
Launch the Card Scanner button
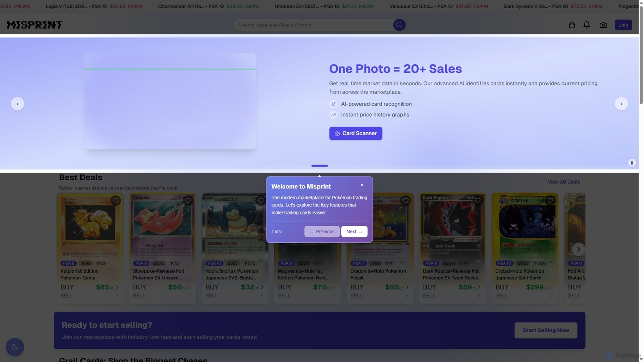[356, 133]
